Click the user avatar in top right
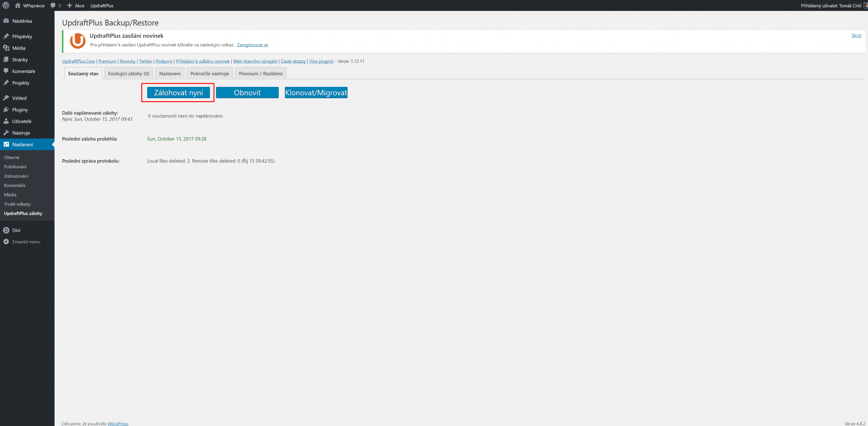Screen dimensions: 868x426 [866, 5]
